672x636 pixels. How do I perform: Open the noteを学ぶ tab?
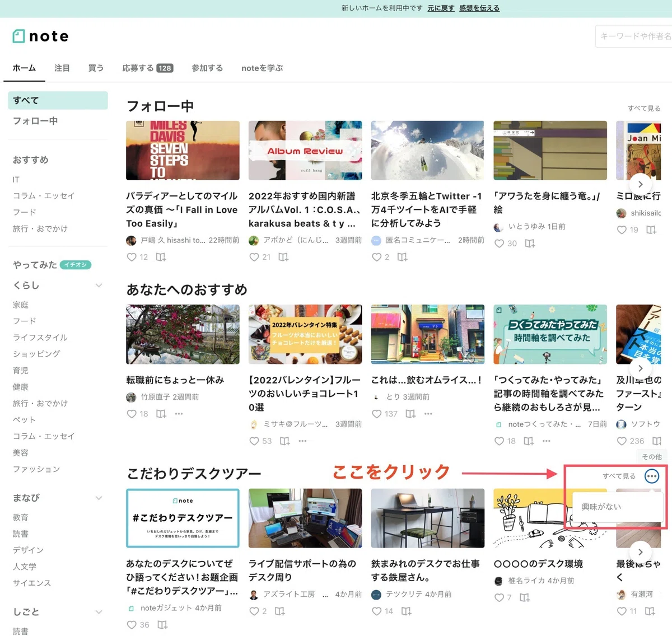coord(262,68)
